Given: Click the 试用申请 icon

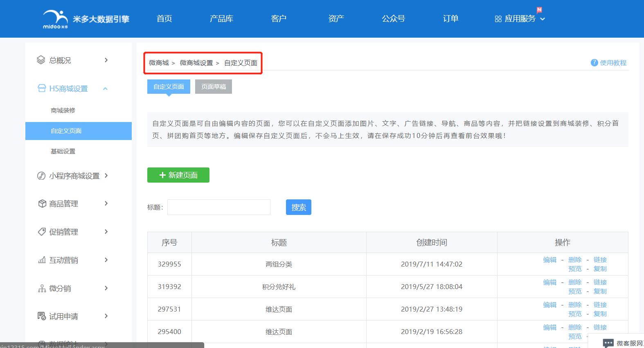Looking at the screenshot, I should pos(42,316).
